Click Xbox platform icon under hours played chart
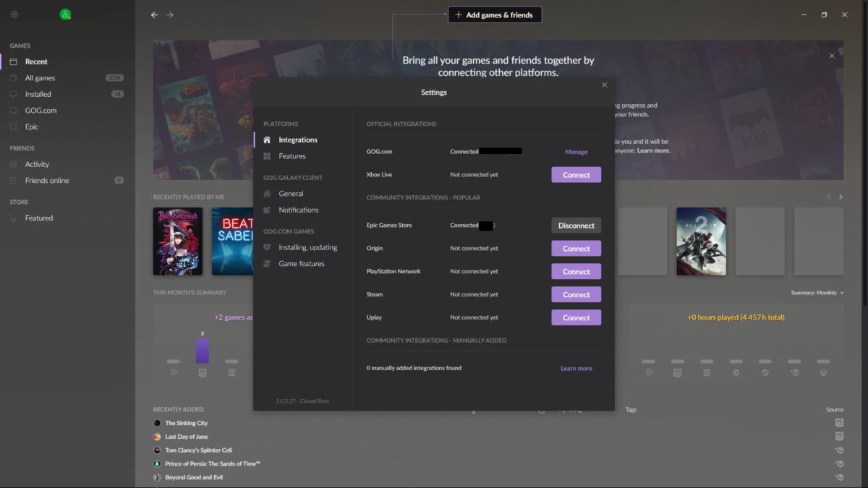The width and height of the screenshot is (868, 488). [823, 372]
